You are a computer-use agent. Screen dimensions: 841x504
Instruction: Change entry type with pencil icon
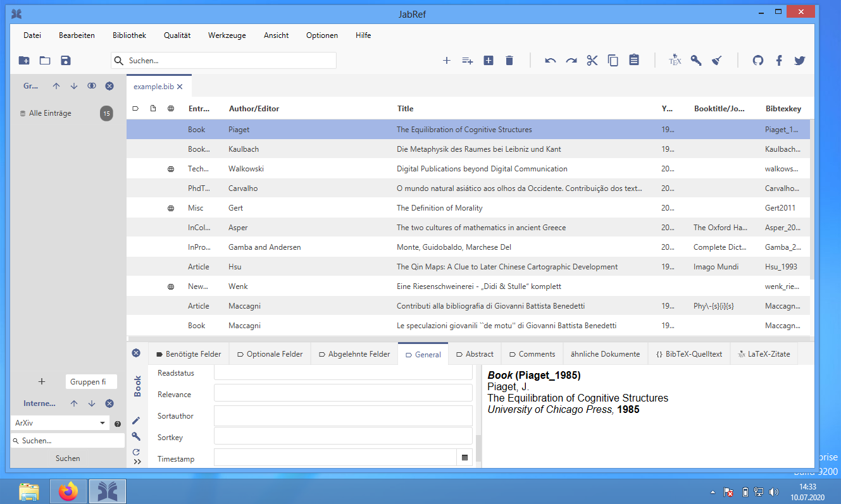136,421
